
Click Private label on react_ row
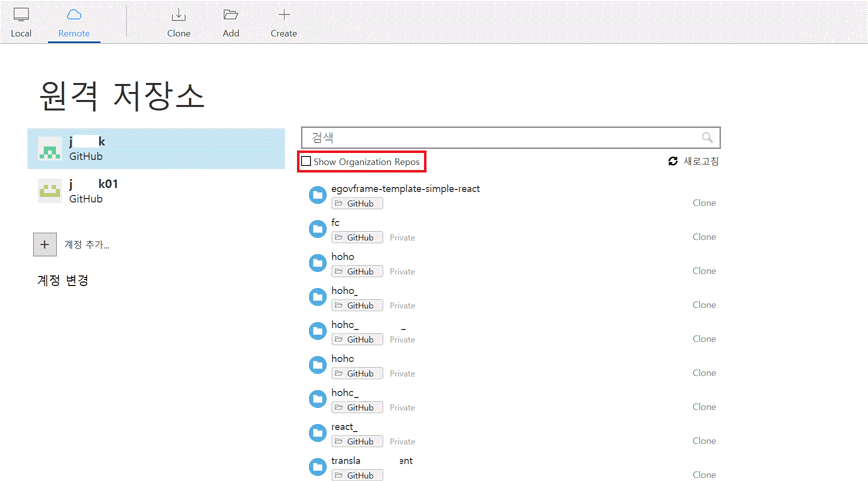point(402,442)
